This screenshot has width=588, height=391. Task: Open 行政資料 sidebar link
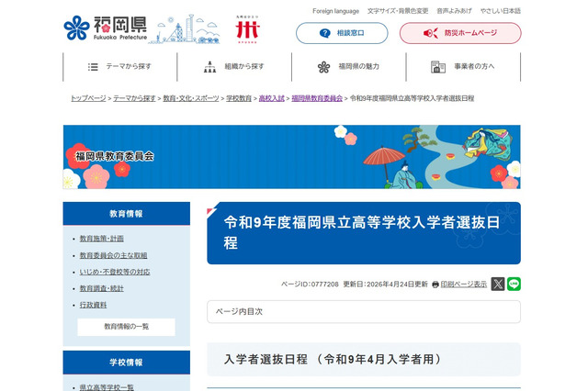pos(93,305)
